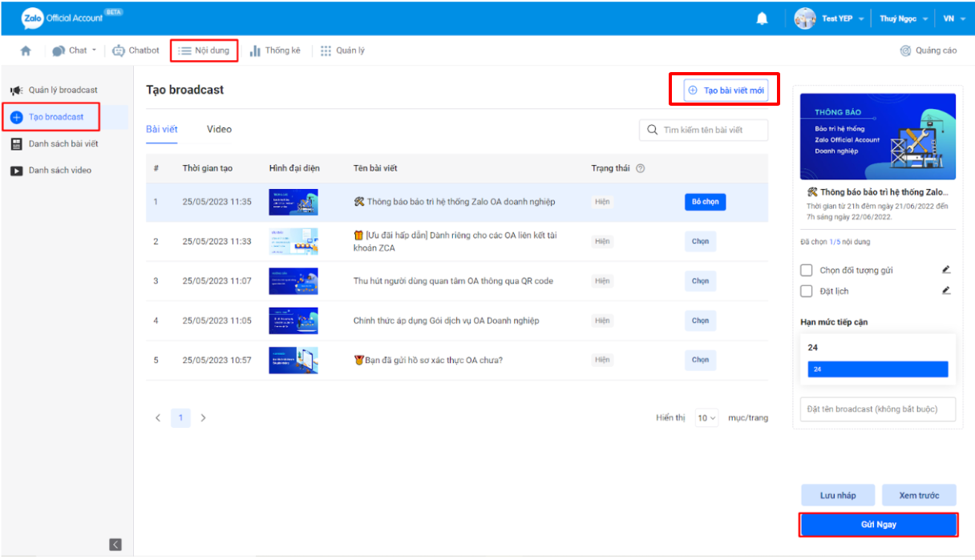975x560 pixels.
Task: Click Chọn for the QR code article
Action: coord(700,281)
